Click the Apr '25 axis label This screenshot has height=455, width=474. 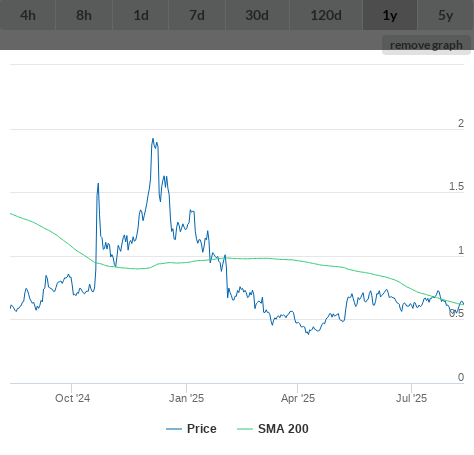point(298,398)
